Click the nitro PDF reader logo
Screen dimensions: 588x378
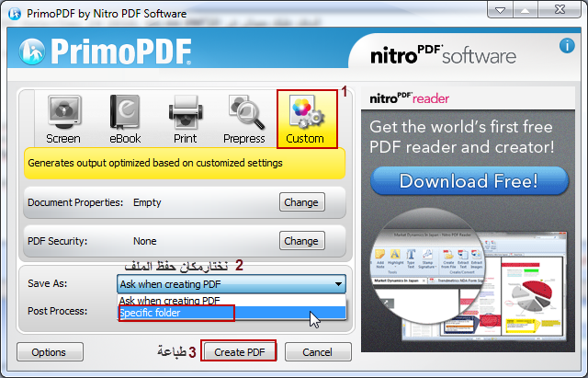(x=409, y=98)
